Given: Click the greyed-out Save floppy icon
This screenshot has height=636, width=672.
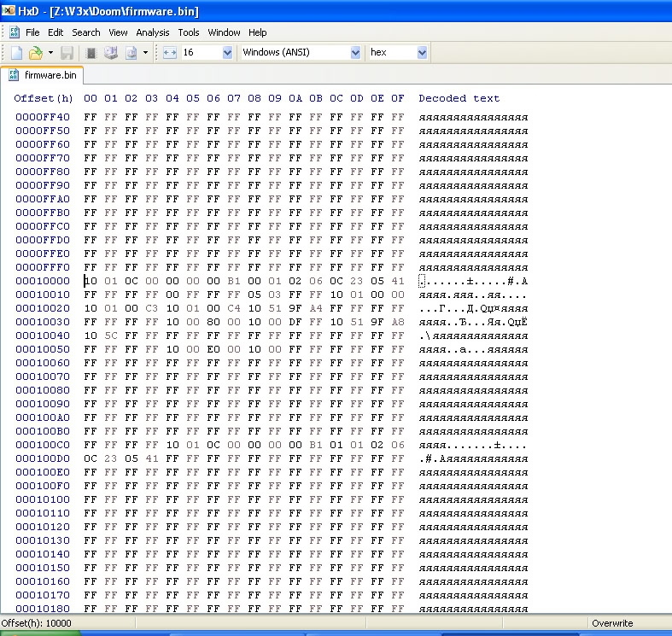Looking at the screenshot, I should click(x=67, y=53).
